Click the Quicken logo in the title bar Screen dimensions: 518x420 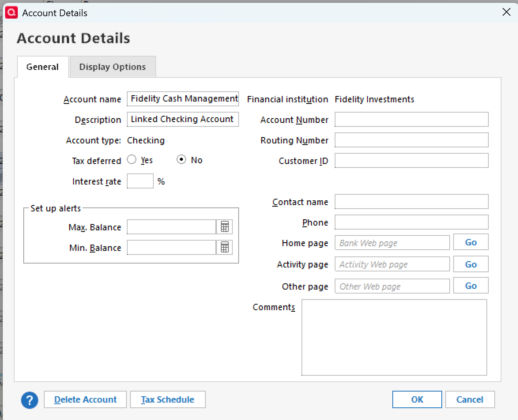[11, 12]
